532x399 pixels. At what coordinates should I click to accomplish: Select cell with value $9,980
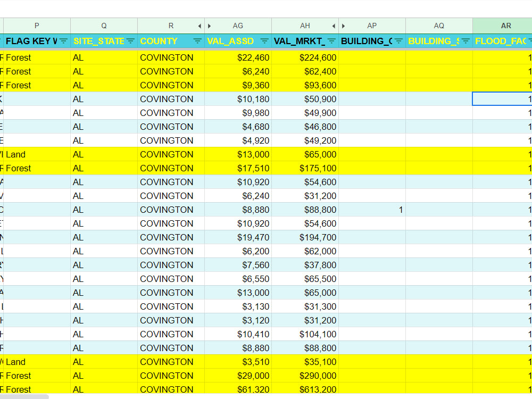click(238, 113)
